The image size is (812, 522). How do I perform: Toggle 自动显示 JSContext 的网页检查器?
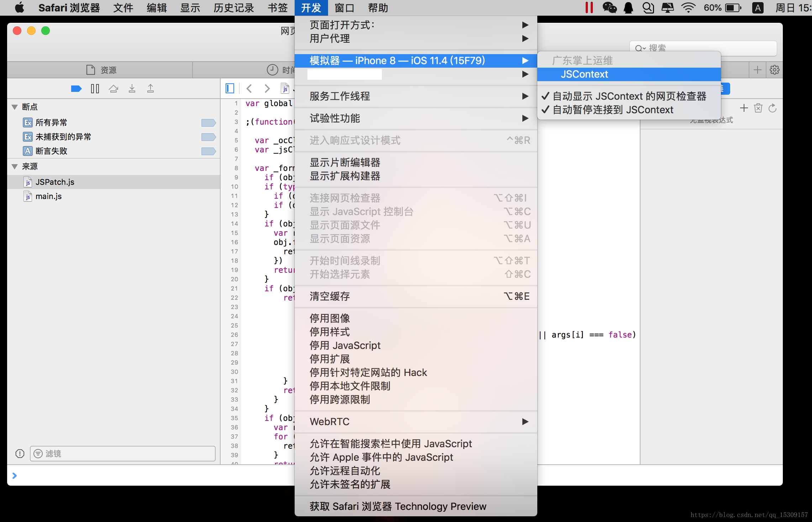click(x=629, y=96)
